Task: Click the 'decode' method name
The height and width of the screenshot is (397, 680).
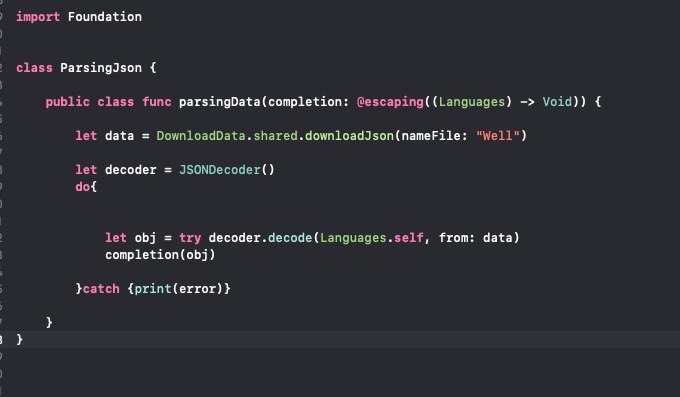Action: click(x=290, y=238)
